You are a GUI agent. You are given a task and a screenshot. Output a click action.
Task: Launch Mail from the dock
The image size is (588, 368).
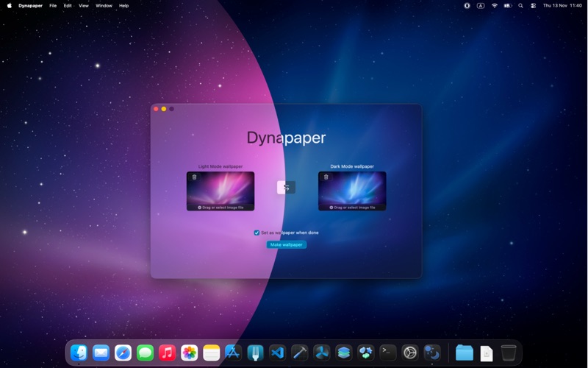tap(101, 353)
